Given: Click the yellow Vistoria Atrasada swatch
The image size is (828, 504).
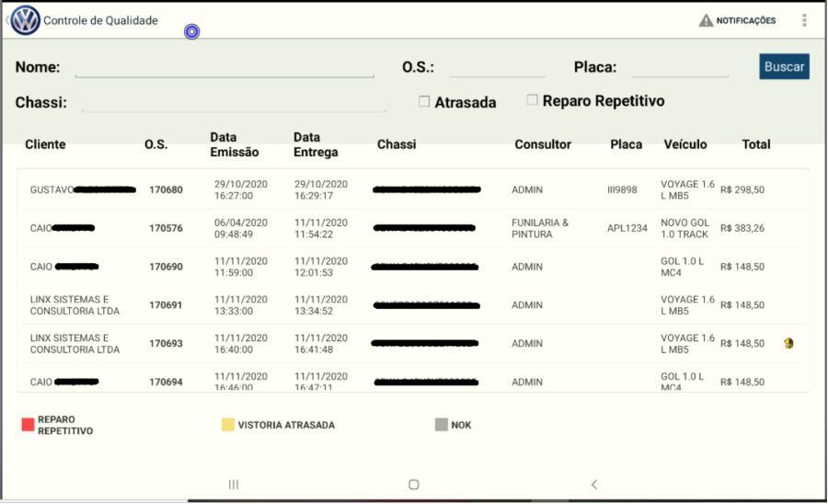Looking at the screenshot, I should 227,425.
